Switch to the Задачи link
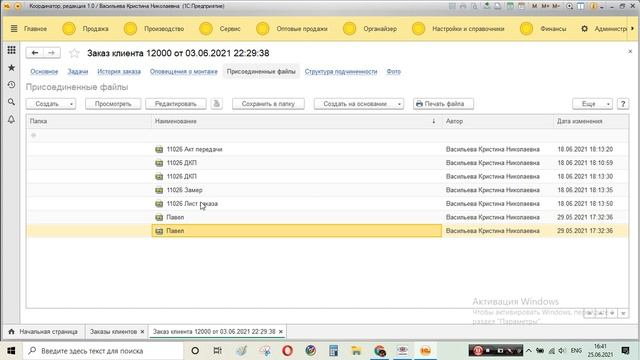The width and height of the screenshot is (640, 360). pyautogui.click(x=78, y=71)
